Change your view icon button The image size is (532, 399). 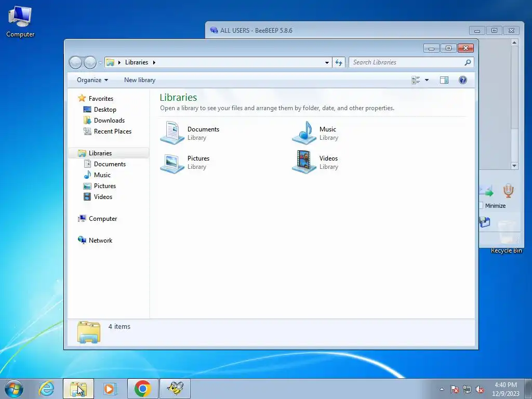pyautogui.click(x=416, y=80)
